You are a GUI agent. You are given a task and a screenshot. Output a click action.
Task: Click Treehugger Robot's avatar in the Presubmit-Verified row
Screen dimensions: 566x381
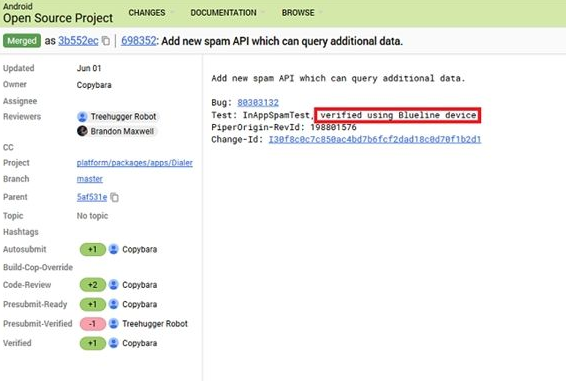pos(113,324)
